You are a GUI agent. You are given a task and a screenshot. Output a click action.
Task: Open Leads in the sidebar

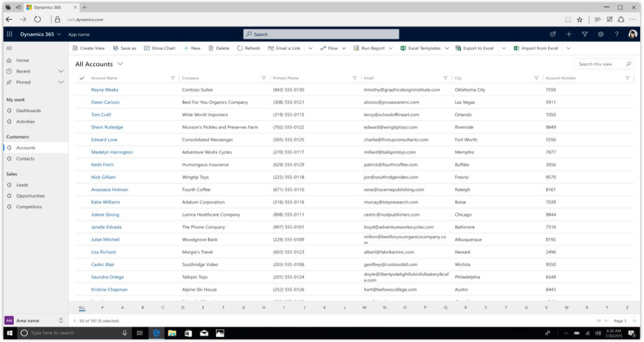22,185
